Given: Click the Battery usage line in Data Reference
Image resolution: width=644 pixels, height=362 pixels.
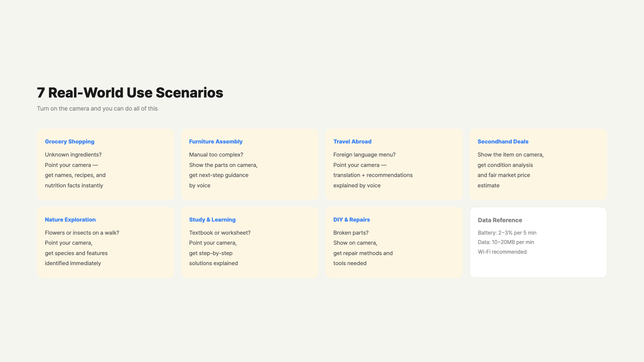Looking at the screenshot, I should click(x=507, y=233).
